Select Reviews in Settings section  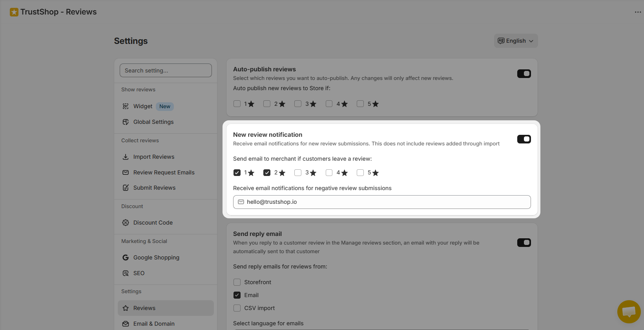click(166, 308)
